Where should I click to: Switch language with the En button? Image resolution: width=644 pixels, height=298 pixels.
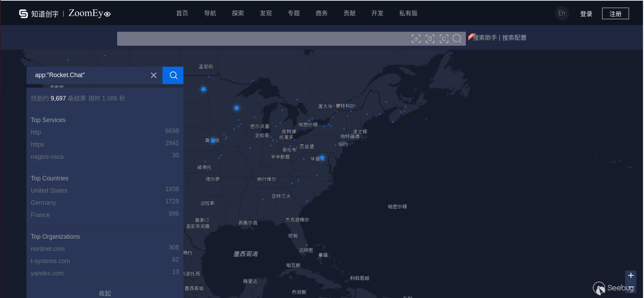[x=562, y=13]
